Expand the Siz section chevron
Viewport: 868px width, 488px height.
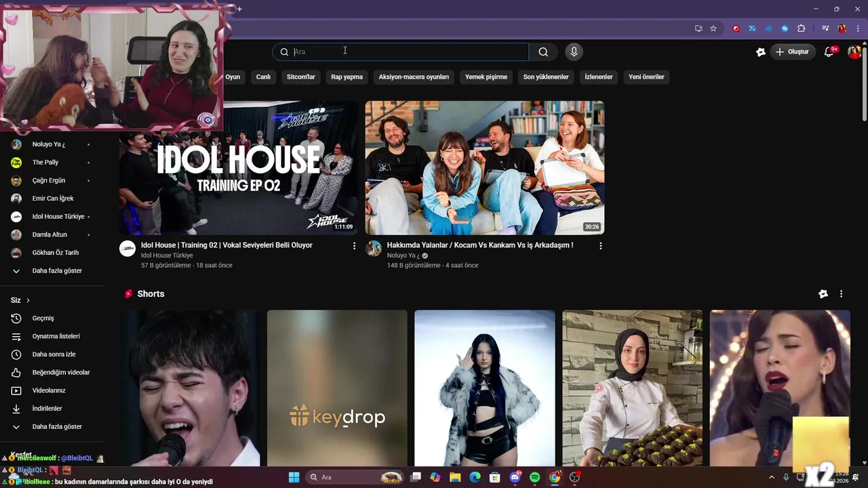(28, 300)
